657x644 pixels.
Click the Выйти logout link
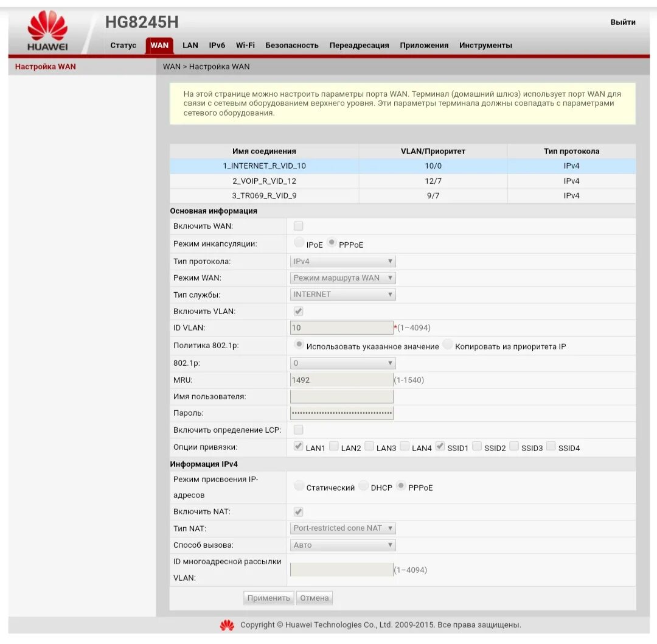tap(623, 23)
